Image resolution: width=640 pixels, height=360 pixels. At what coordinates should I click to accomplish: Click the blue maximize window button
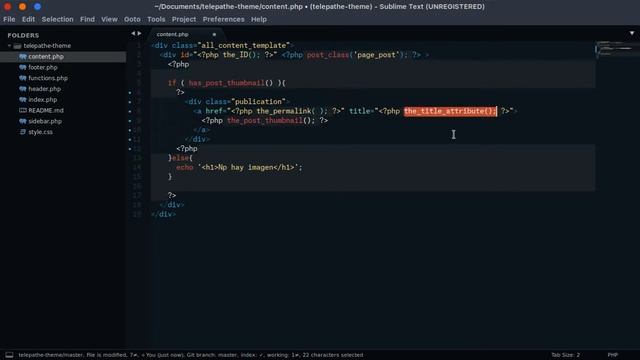click(38, 7)
